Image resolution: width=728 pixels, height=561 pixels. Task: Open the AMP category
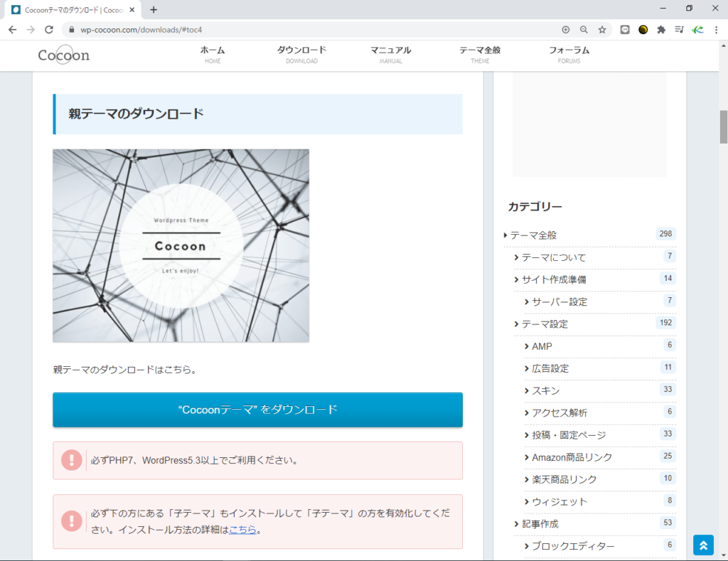point(542,346)
